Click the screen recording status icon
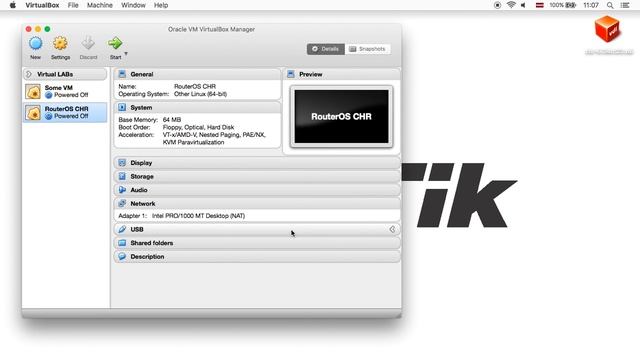The height and width of the screenshot is (360, 640). (x=497, y=5)
